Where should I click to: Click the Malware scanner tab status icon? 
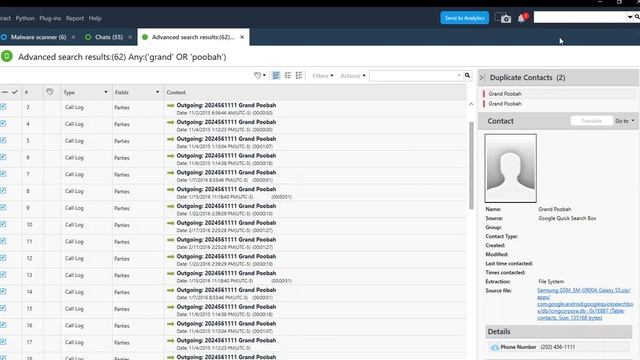click(4, 37)
